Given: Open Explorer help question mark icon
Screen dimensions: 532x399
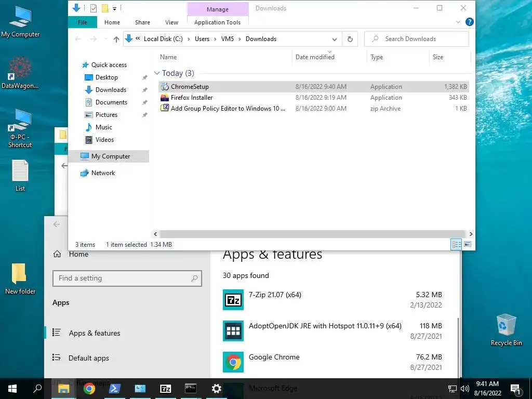Looking at the screenshot, I should click(470, 22).
